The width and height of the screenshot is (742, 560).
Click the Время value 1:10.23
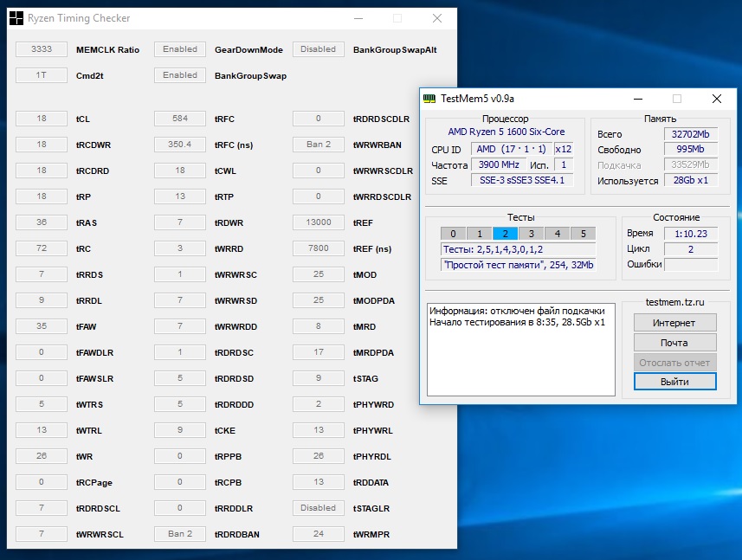690,234
